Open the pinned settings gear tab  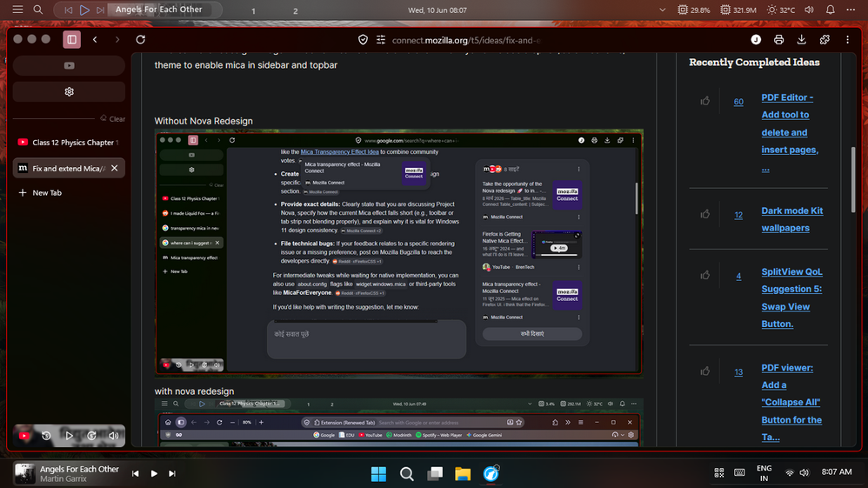[70, 92]
